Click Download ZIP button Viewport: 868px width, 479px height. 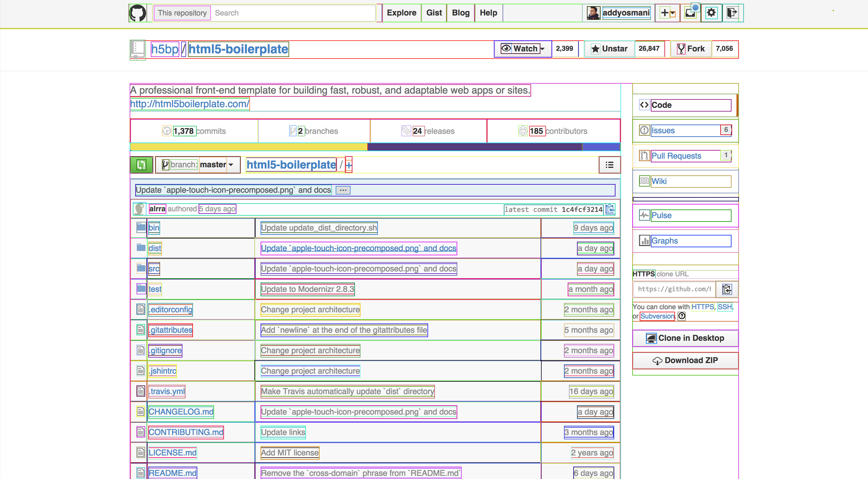click(x=685, y=360)
